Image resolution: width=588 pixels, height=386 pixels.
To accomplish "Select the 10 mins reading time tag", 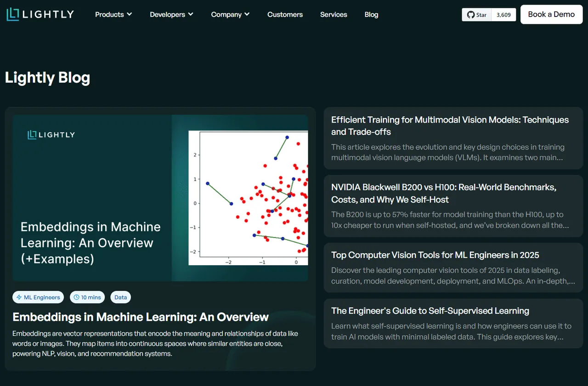I will pyautogui.click(x=87, y=297).
